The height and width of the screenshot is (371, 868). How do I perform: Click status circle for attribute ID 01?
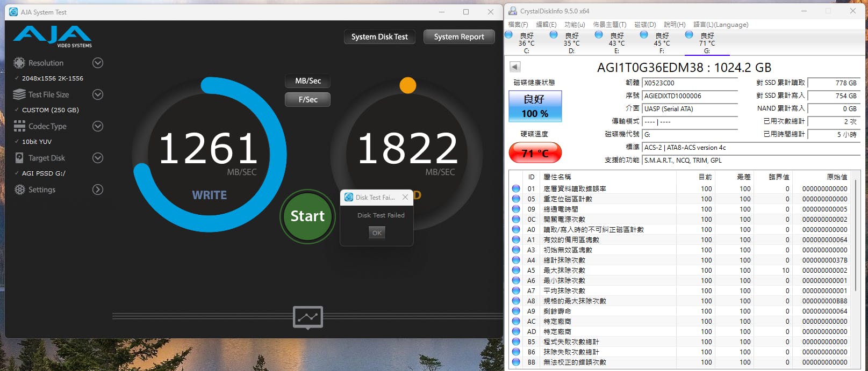[x=516, y=188]
